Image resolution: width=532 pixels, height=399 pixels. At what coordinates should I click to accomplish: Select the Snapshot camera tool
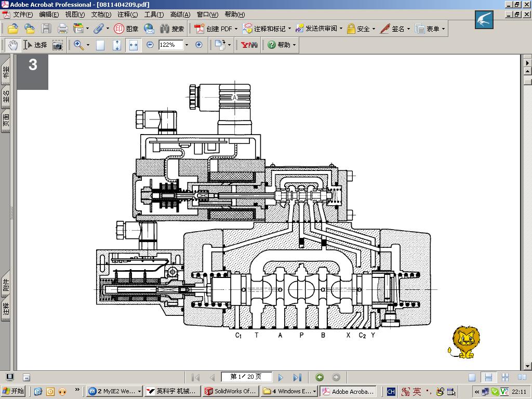pos(57,45)
